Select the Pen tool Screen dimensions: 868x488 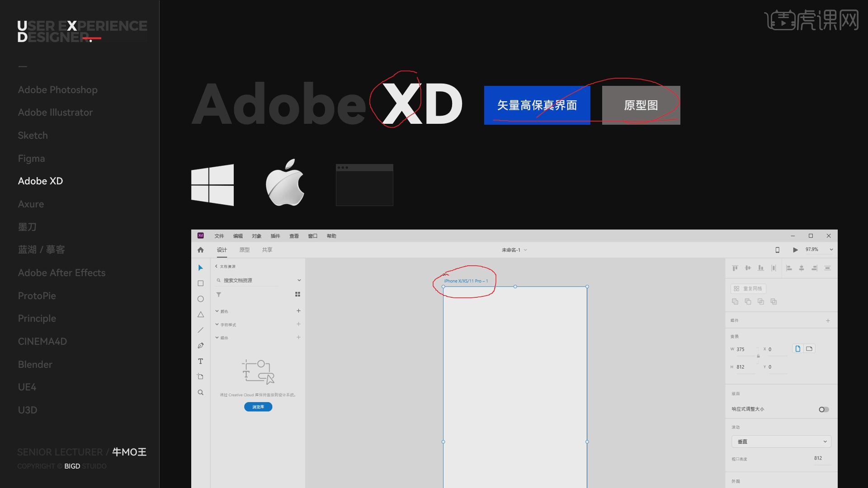coord(201,346)
